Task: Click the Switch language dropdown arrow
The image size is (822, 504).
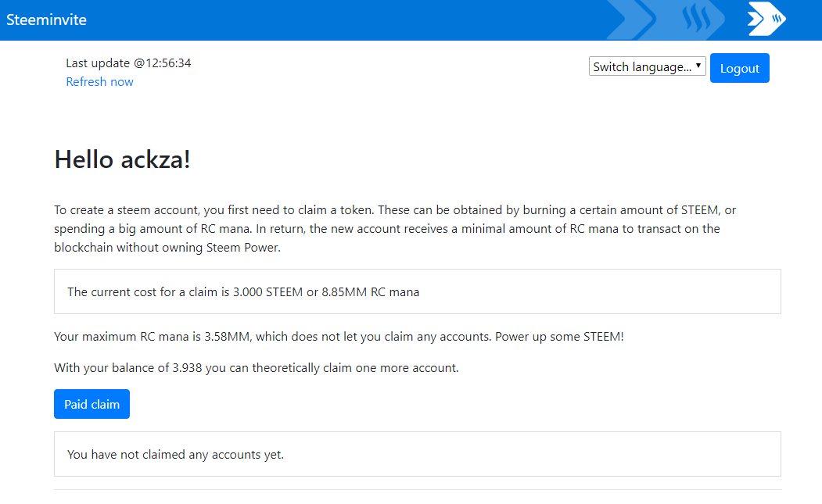Action: (x=698, y=66)
